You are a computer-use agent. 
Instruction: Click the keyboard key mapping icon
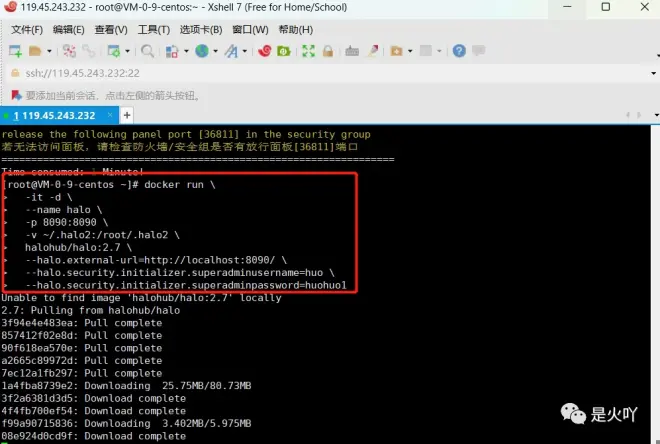(x=352, y=51)
